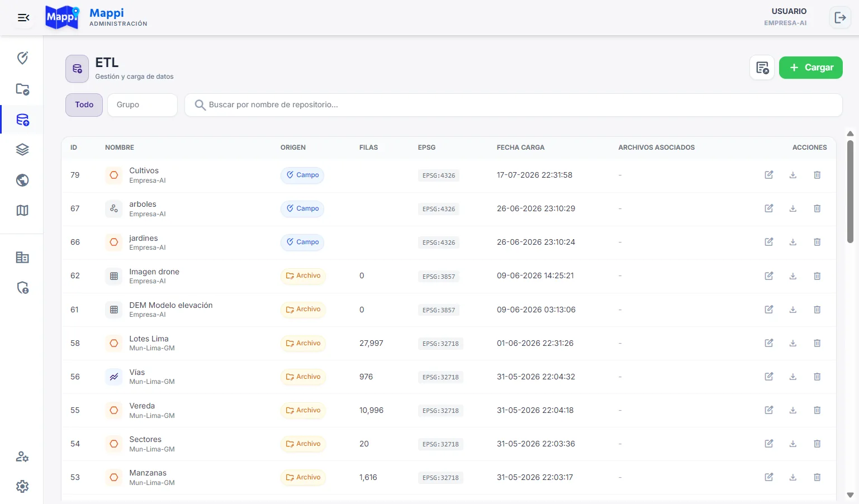Edit the Cultivos repository

(769, 175)
